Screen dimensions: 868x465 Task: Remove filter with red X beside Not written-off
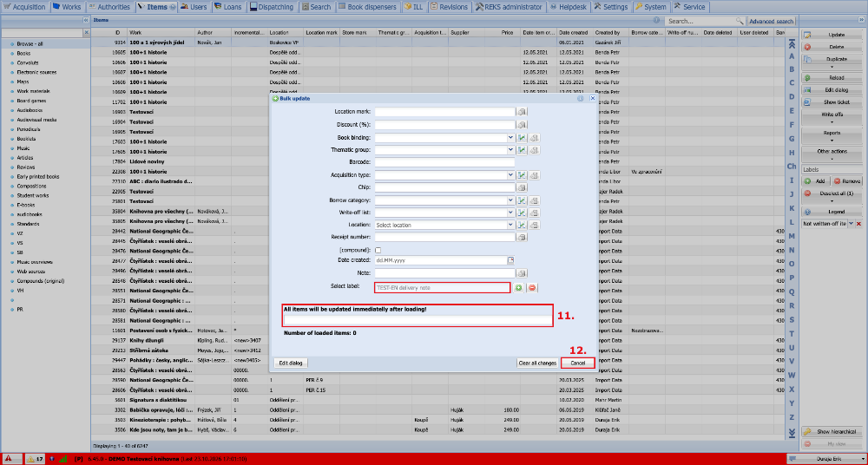[x=859, y=224]
